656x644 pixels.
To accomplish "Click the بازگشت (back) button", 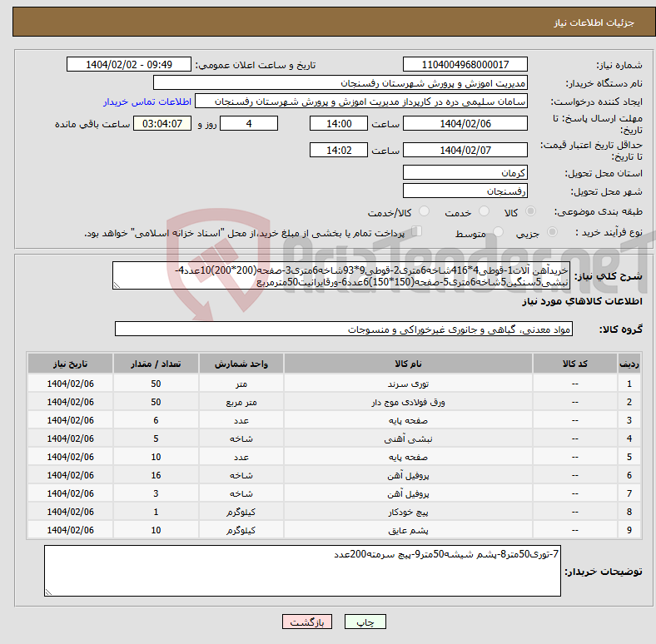I will point(307,622).
